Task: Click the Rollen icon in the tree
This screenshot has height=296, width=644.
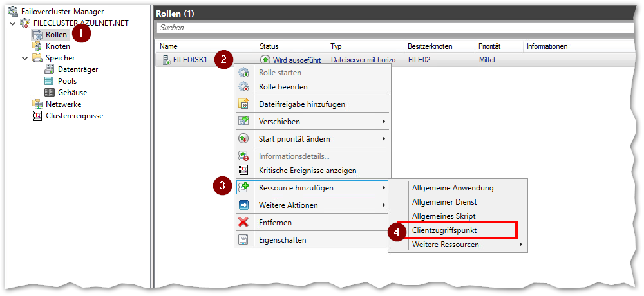Action: pos(37,35)
